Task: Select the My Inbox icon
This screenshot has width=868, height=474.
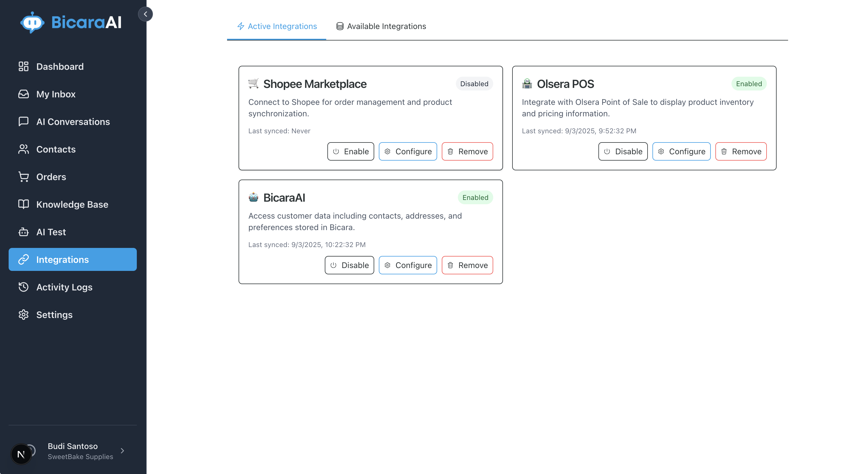Action: tap(23, 94)
